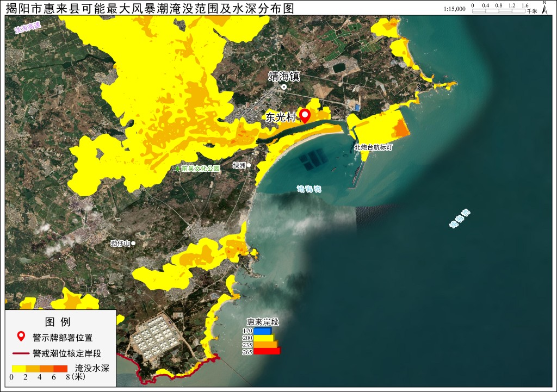Click the north arrow compass symbol
The image size is (557, 392).
(544, 8)
